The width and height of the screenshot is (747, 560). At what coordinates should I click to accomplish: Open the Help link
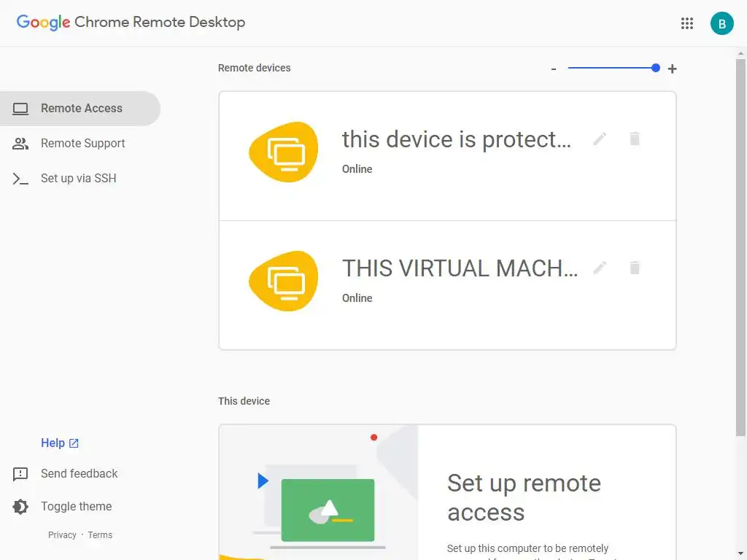pos(60,443)
